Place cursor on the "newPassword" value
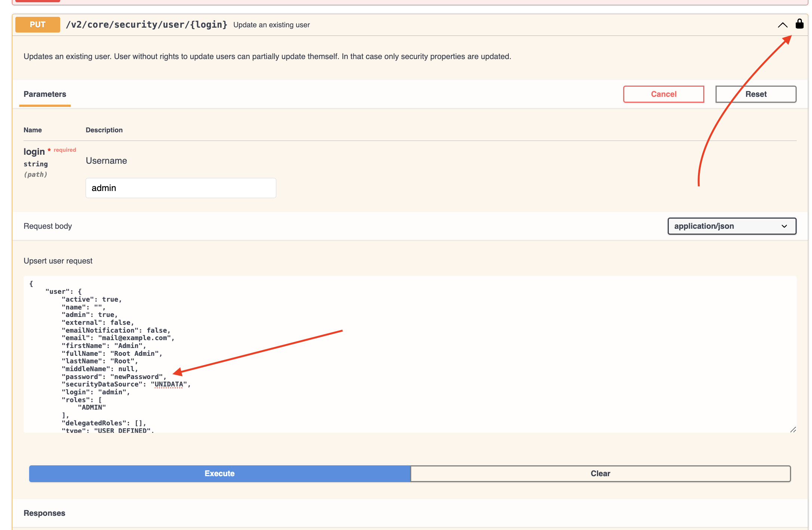 [x=137, y=377]
